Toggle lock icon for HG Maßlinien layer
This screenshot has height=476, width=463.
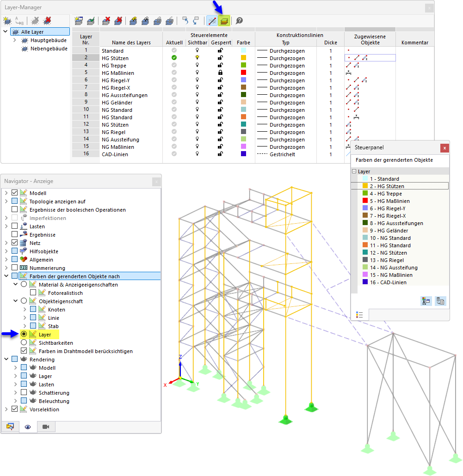point(220,73)
